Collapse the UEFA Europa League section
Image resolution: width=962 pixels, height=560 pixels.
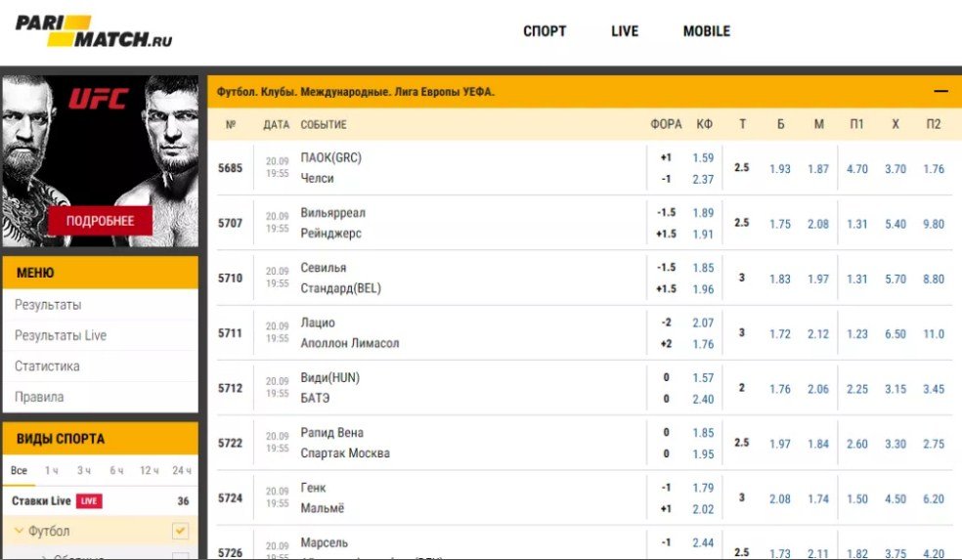point(940,92)
